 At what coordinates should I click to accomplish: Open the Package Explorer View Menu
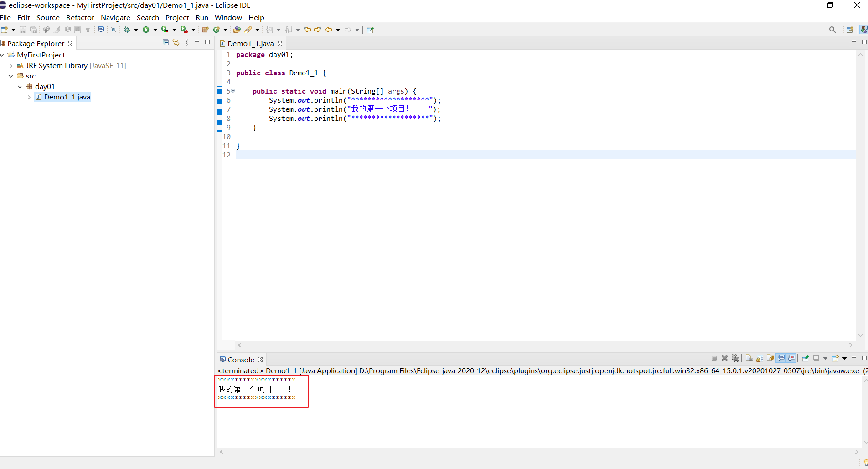point(186,42)
